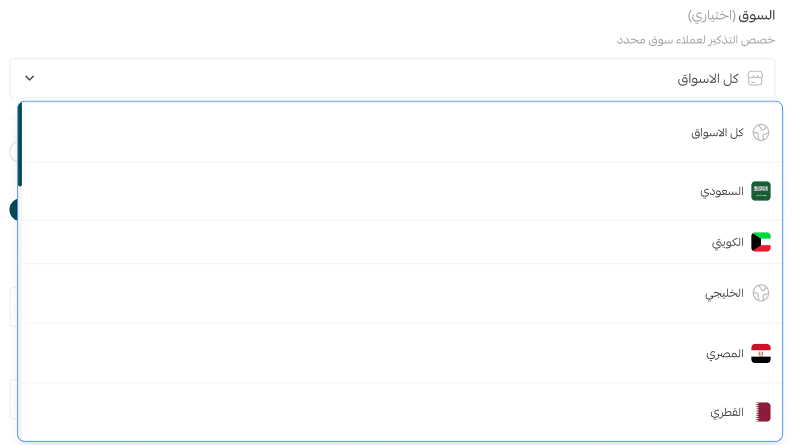Click the Saudi flag icon
The width and height of the screenshot is (793, 445).
pyautogui.click(x=761, y=191)
